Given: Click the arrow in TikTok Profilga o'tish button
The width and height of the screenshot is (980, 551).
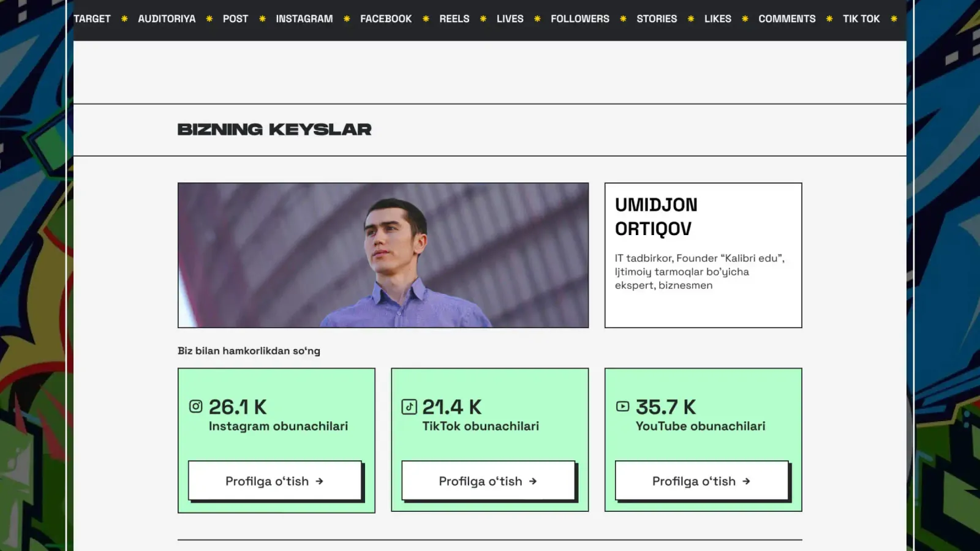Looking at the screenshot, I should pos(533,481).
